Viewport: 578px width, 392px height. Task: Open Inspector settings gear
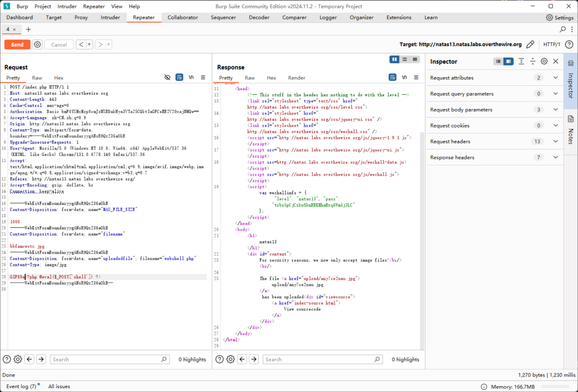(x=544, y=61)
